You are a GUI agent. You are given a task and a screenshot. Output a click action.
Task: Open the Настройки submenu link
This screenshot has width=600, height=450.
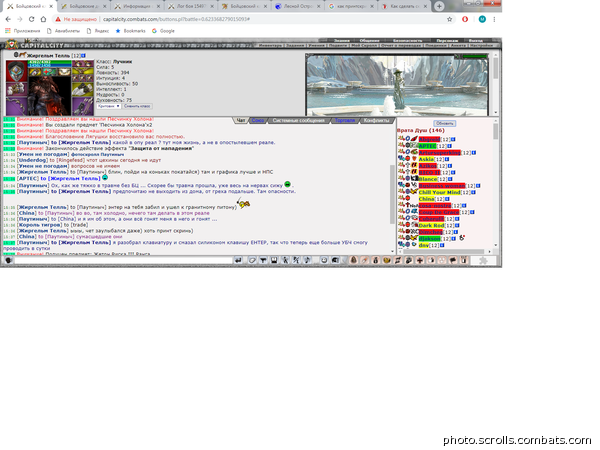[481, 46]
